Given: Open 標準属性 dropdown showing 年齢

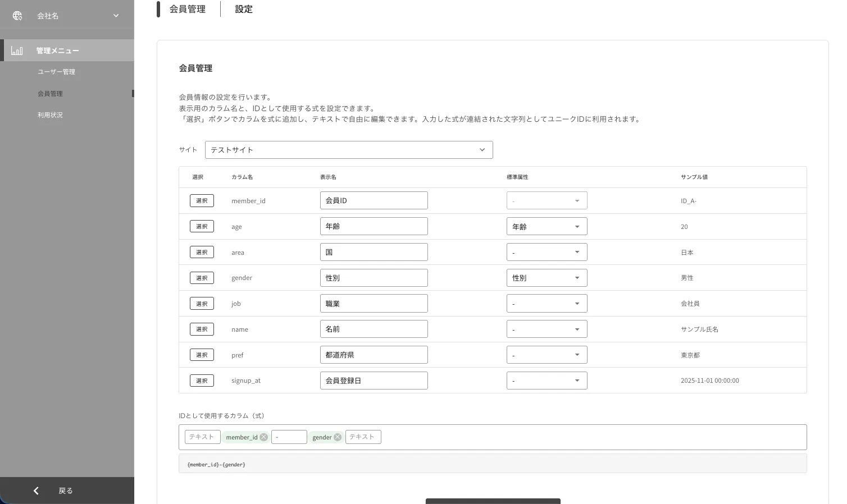Looking at the screenshot, I should (547, 226).
